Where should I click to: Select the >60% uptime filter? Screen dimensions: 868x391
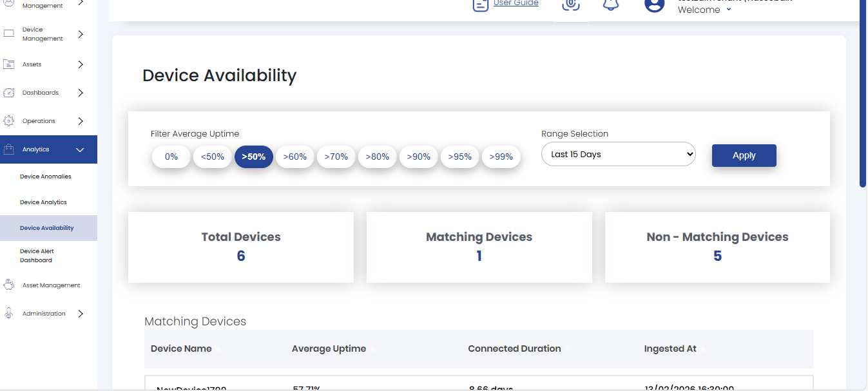click(x=295, y=157)
